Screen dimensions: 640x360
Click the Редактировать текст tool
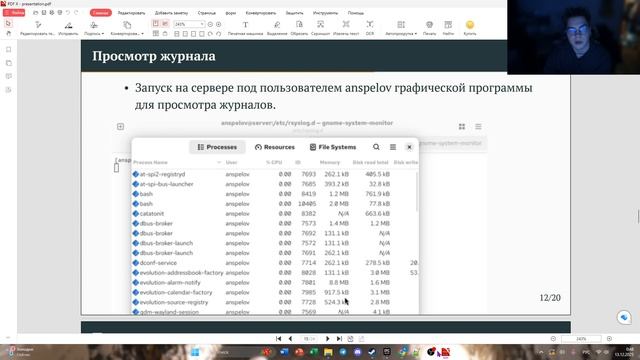point(37,28)
